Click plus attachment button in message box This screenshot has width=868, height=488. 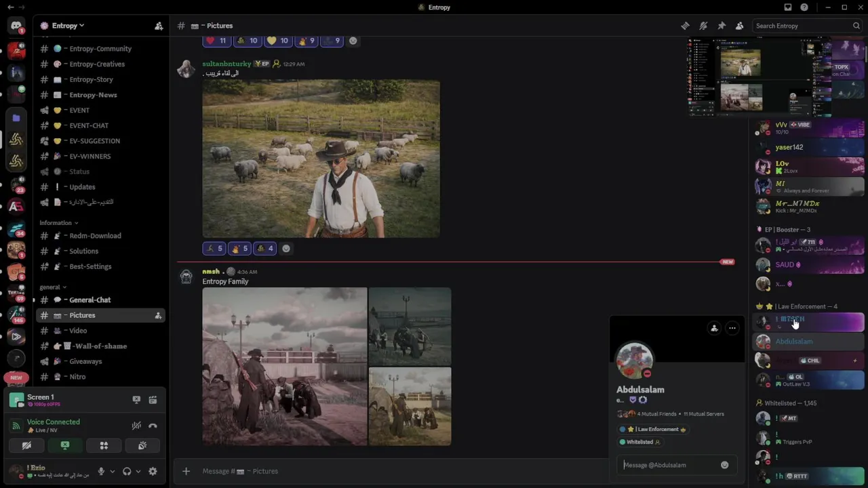(186, 471)
